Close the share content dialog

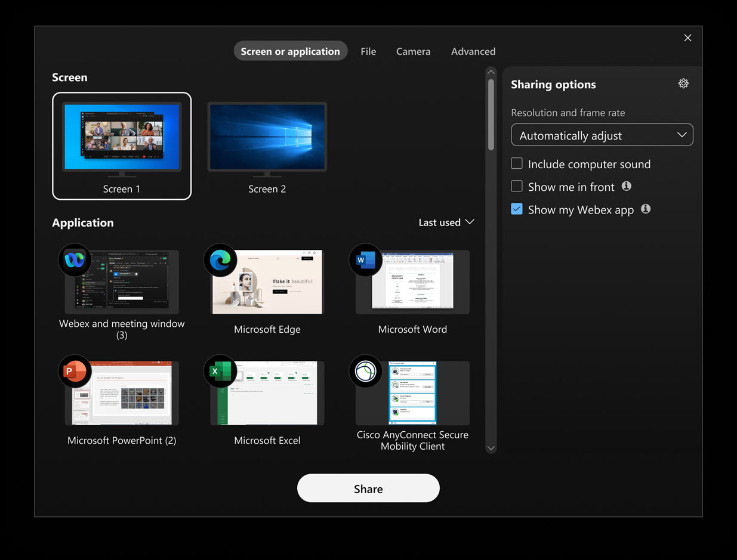point(687,38)
